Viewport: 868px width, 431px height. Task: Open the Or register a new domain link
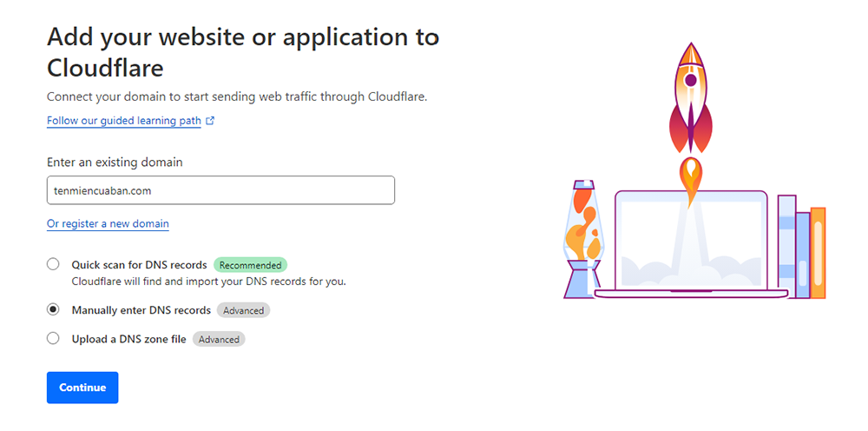(x=108, y=223)
